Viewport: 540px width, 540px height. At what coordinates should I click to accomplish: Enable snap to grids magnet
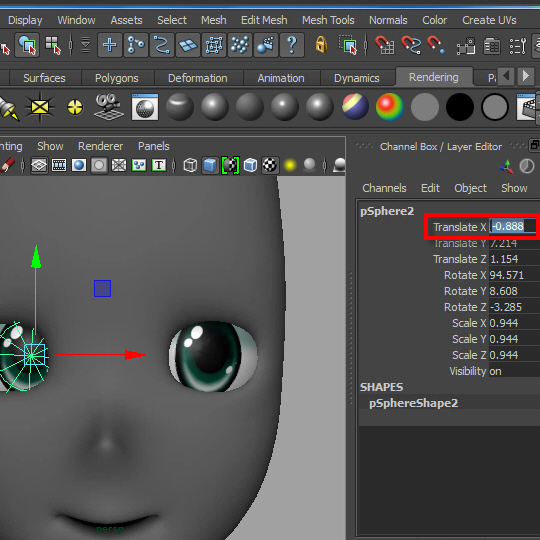(x=384, y=45)
